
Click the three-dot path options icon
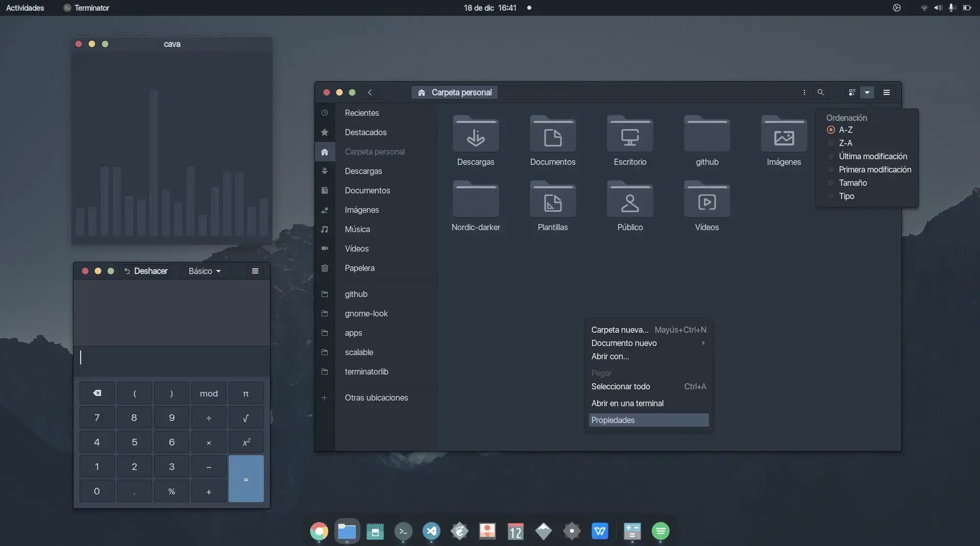804,92
